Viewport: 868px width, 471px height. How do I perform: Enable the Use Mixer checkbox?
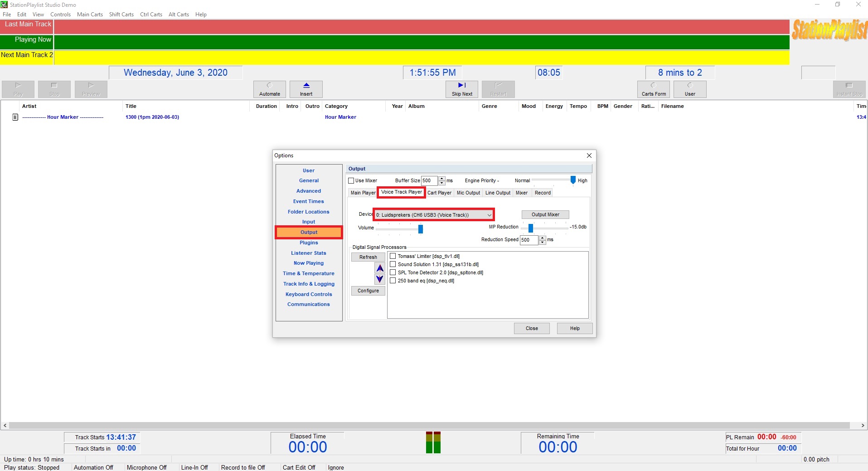click(351, 181)
